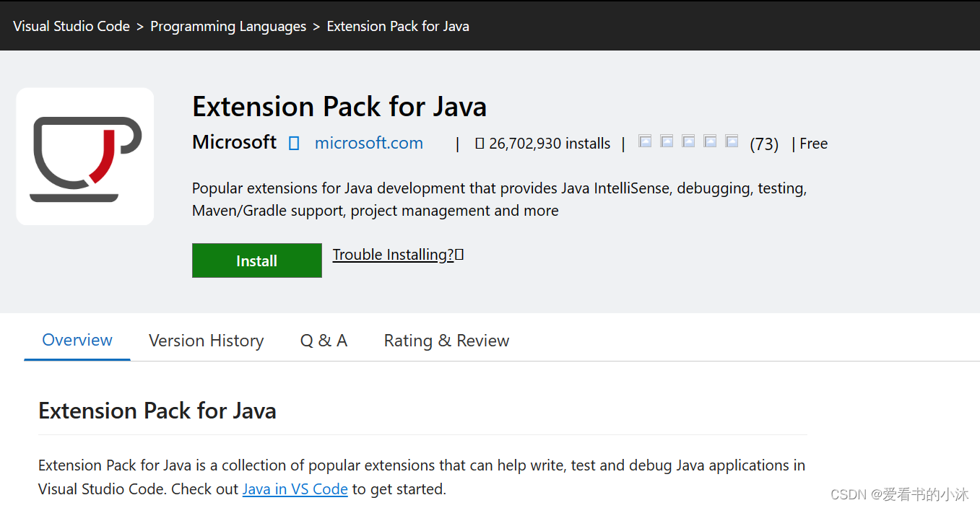Viewport: 980px width, 508px height.
Task: Click the download icon before the install count
Action: click(x=480, y=144)
